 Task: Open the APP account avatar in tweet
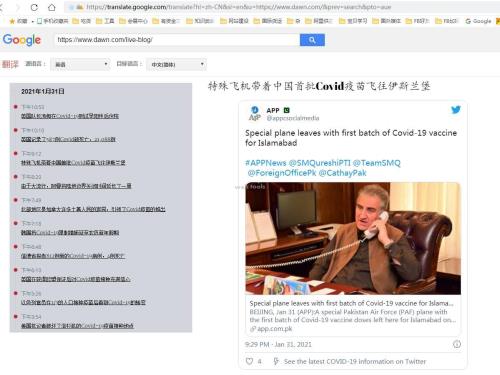pos(255,113)
